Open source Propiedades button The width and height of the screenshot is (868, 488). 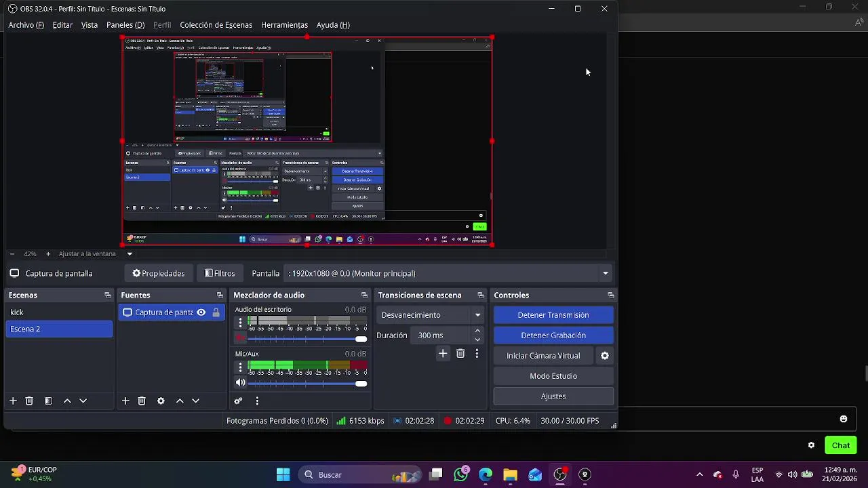[x=159, y=273]
